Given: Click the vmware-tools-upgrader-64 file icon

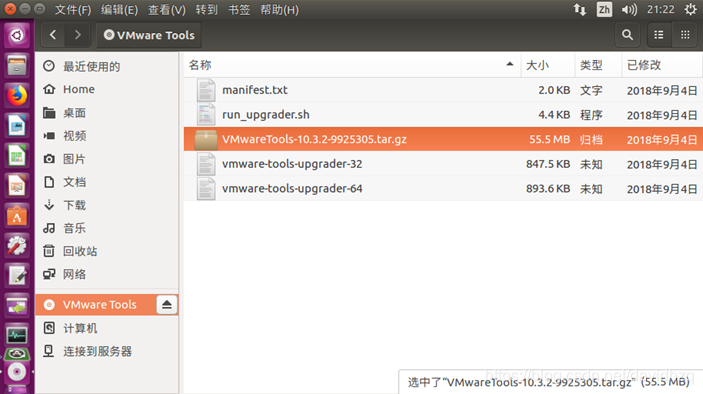Looking at the screenshot, I should point(206,189).
